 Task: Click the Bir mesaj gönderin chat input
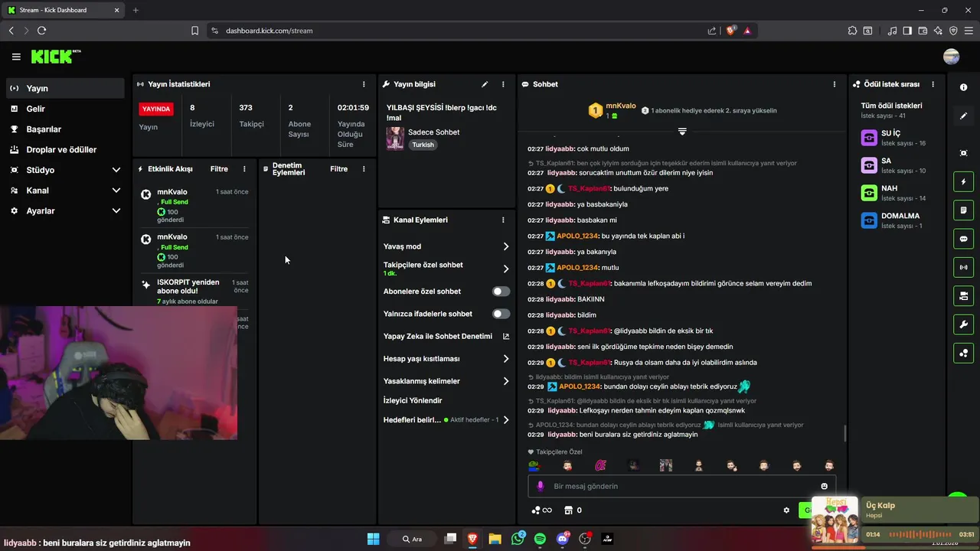pos(681,486)
